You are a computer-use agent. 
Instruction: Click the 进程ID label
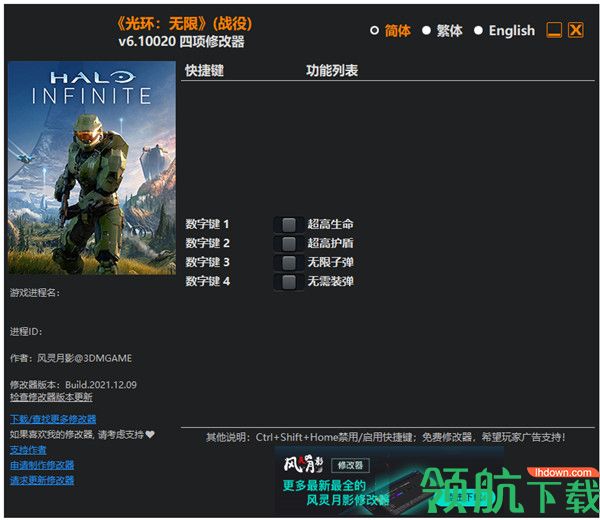[x=26, y=331]
